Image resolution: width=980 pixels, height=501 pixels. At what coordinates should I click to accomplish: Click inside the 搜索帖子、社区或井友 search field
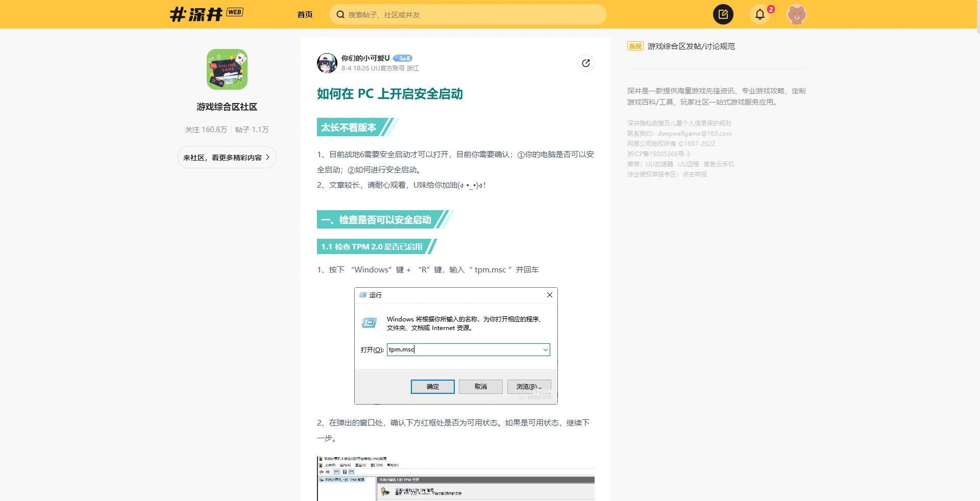pyautogui.click(x=459, y=14)
